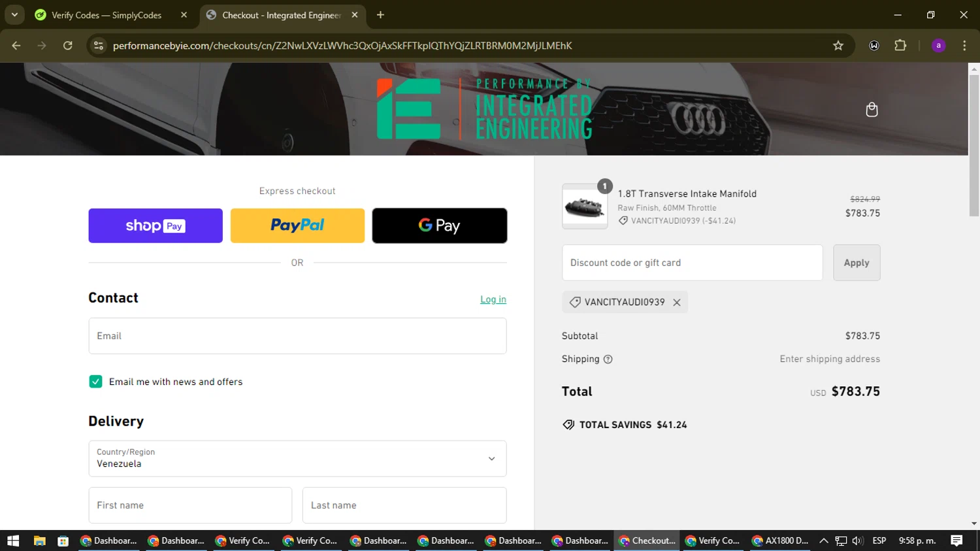
Task: Open File Explorer from the taskbar
Action: point(40,541)
